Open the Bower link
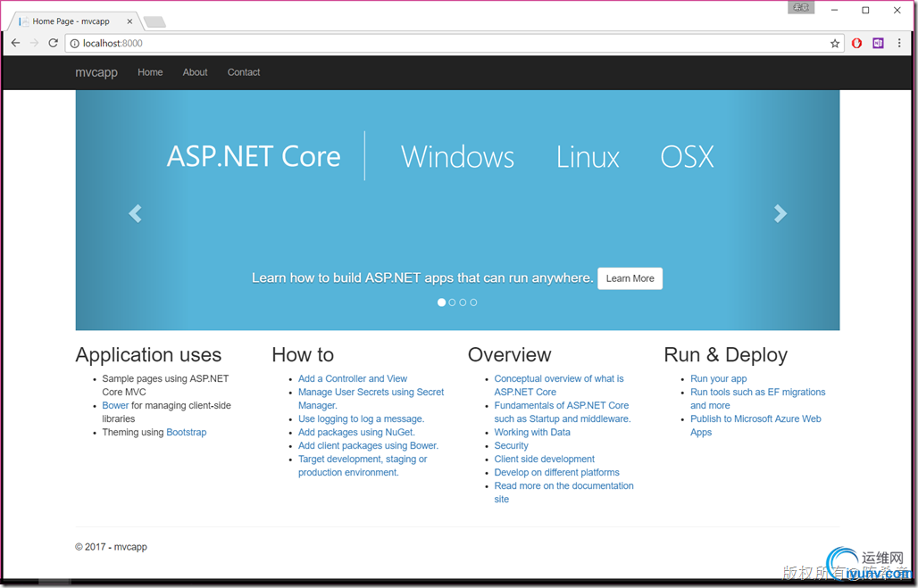Image resolution: width=918 pixels, height=588 pixels. click(115, 405)
